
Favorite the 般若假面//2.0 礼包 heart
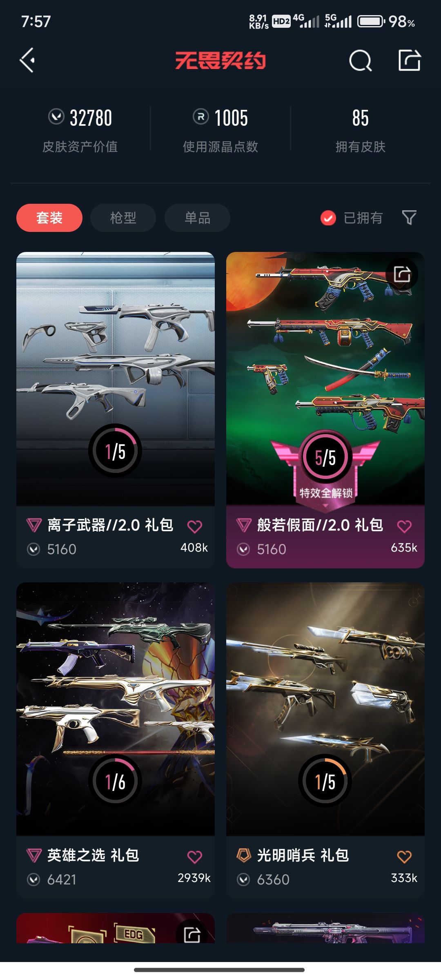[405, 526]
